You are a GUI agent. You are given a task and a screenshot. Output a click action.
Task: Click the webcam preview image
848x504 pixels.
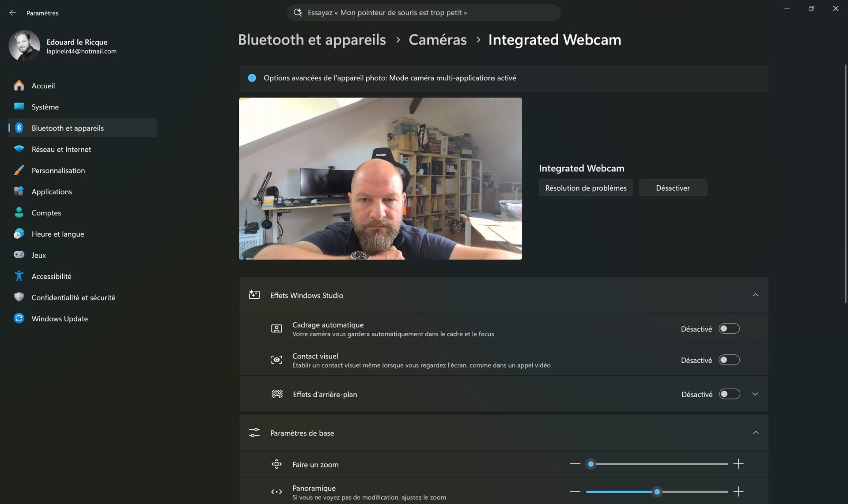(380, 178)
